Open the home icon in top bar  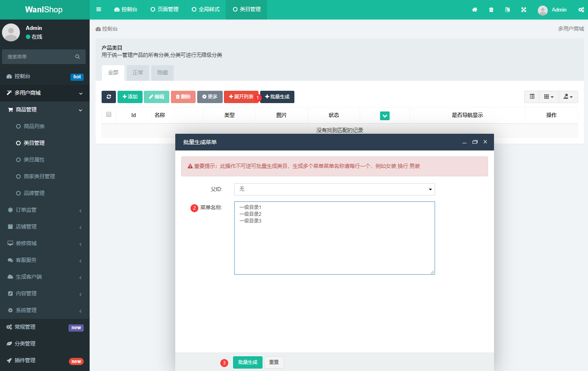tap(474, 10)
